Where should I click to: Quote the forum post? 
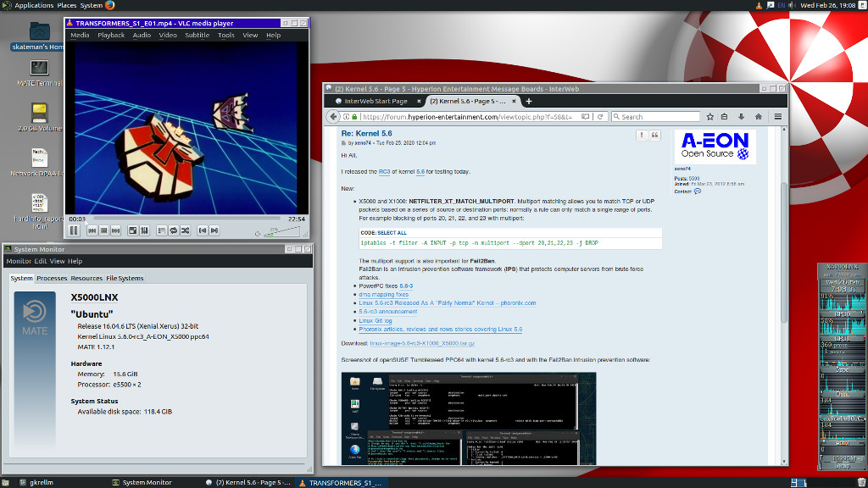655,135
